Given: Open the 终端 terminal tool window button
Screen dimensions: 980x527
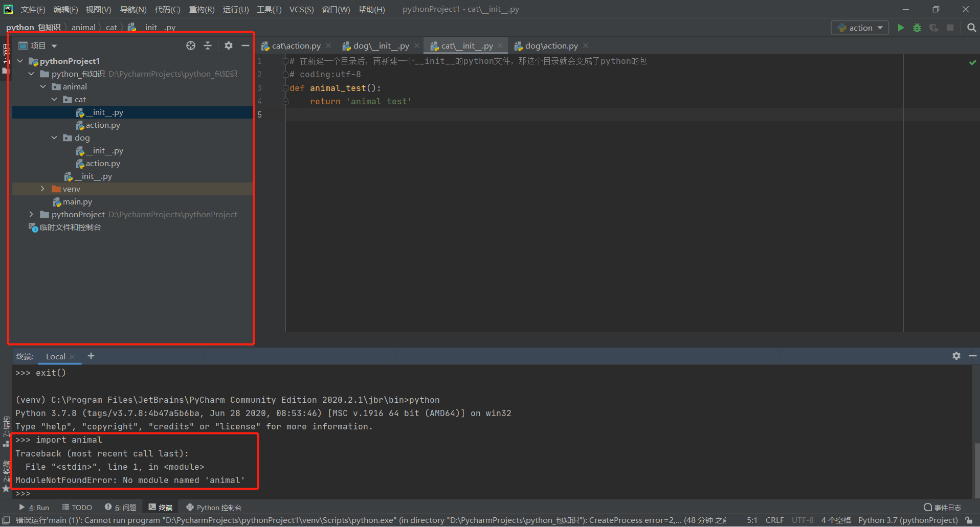Looking at the screenshot, I should [161, 508].
